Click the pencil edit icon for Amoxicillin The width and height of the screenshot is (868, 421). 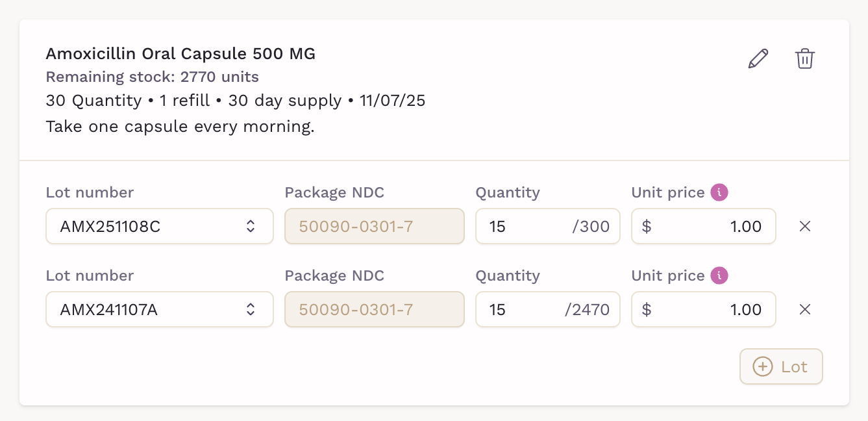point(758,58)
